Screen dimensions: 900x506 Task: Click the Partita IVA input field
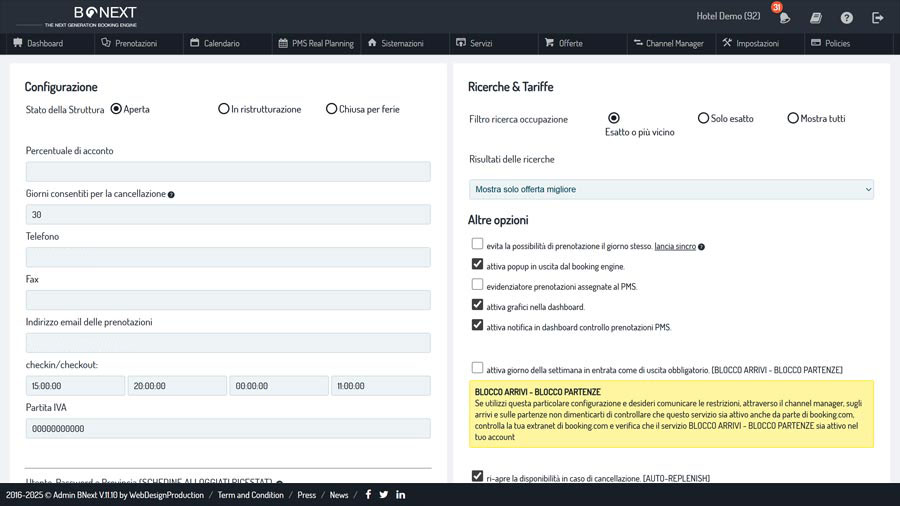point(228,428)
